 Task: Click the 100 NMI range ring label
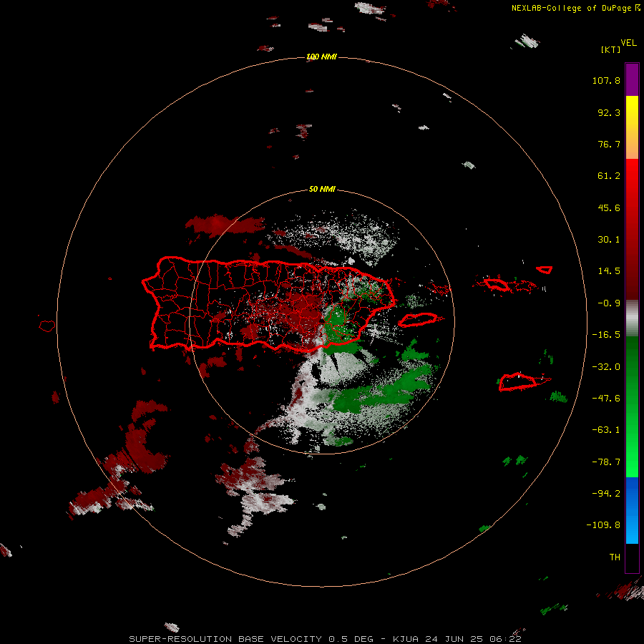point(321,57)
